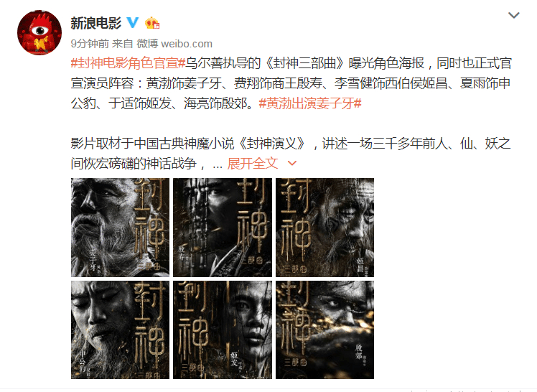The width and height of the screenshot is (537, 392).
Task: Open the 申公豹 character poster thumbnail
Action: 120,330
